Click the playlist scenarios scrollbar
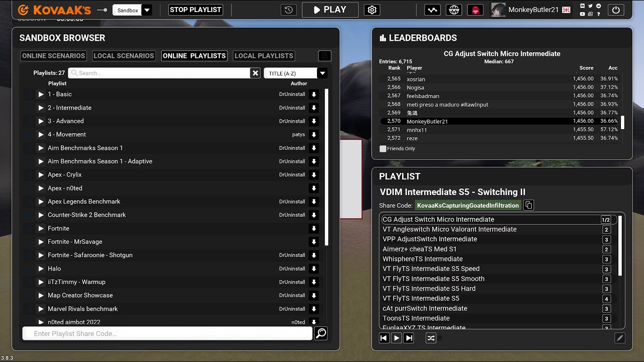The height and width of the screenshot is (362, 644). [x=620, y=245]
